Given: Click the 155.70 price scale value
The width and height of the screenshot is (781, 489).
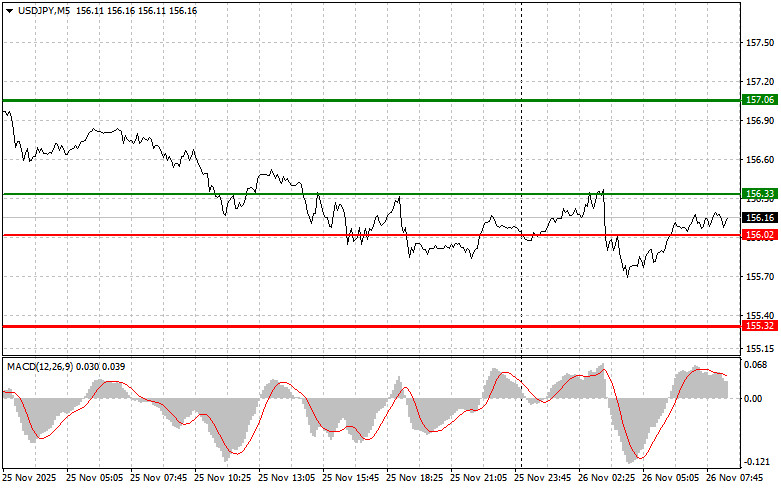Looking at the screenshot, I should coord(760,276).
